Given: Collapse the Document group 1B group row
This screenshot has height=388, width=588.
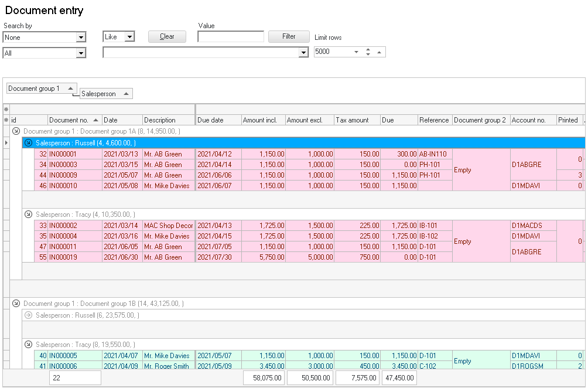Looking at the screenshot, I should [x=16, y=304].
